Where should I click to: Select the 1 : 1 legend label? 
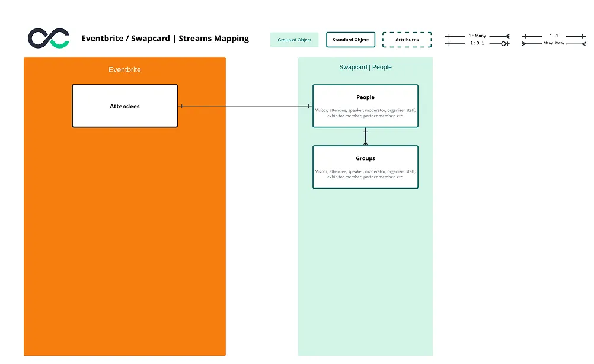click(x=554, y=36)
